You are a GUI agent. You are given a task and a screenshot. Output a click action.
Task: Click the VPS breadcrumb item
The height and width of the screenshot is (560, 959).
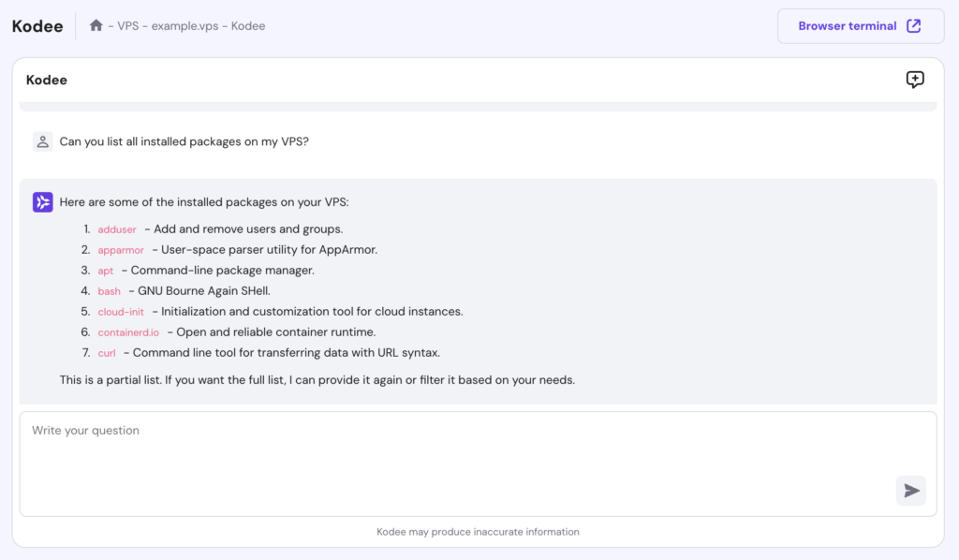130,26
